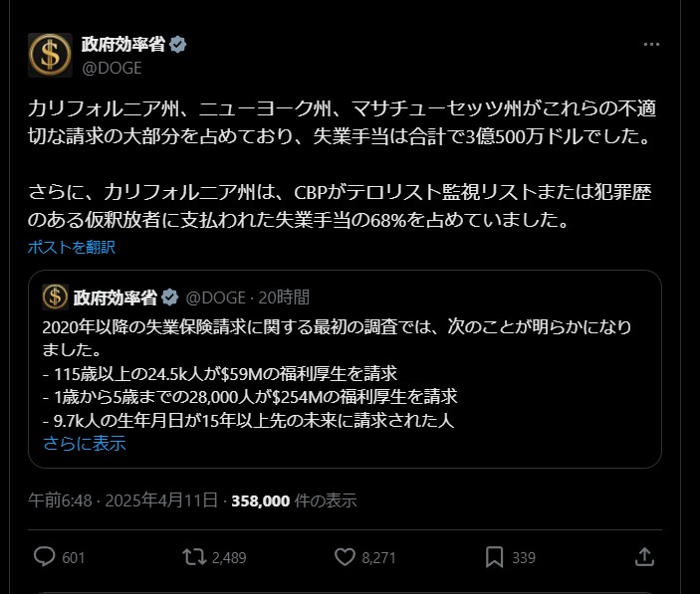Click the 2,489 repost count
Image resolution: width=700 pixels, height=594 pixels.
coord(229,557)
